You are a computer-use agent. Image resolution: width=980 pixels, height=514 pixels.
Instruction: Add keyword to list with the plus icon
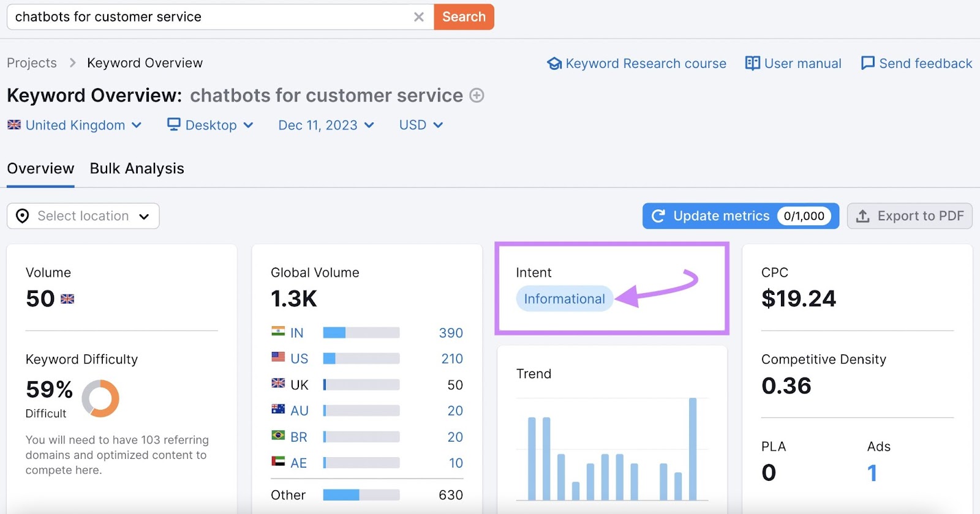point(477,95)
